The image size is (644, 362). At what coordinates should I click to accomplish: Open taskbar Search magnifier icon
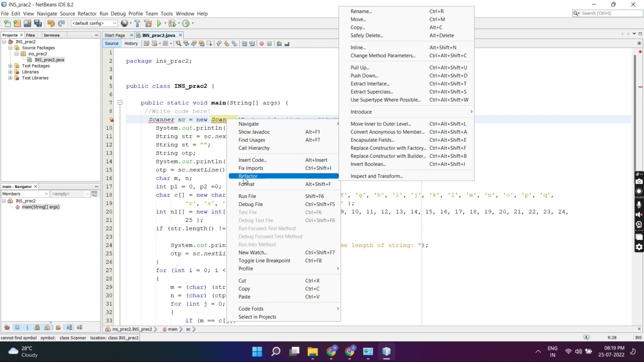pos(276,351)
